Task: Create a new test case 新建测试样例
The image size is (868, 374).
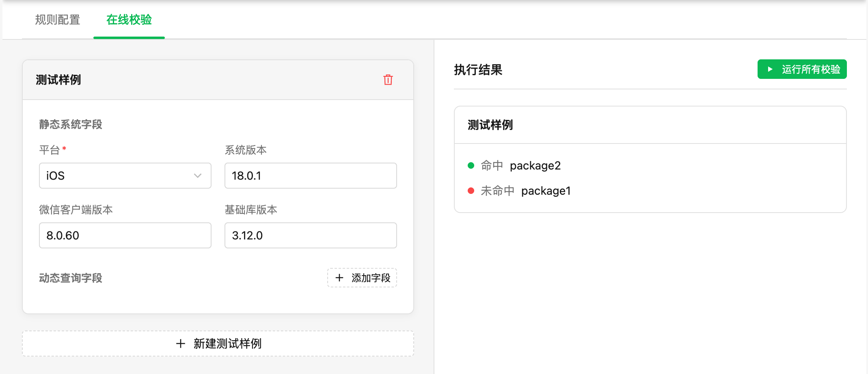Action: (218, 344)
